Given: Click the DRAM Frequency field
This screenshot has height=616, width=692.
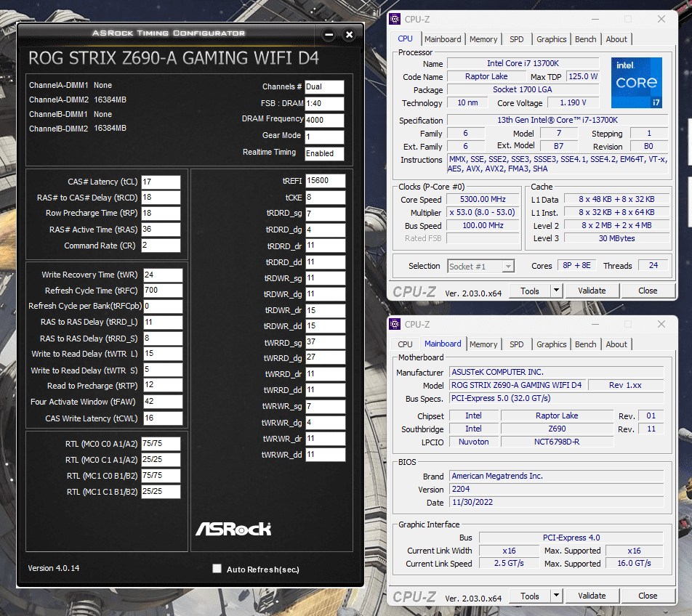Looking at the screenshot, I should coord(324,120).
